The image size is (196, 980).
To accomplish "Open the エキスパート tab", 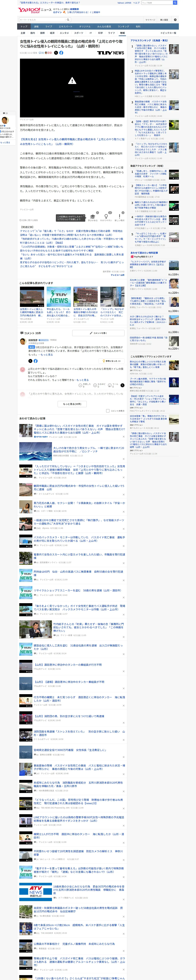I will pyautogui.click(x=65, y=27).
